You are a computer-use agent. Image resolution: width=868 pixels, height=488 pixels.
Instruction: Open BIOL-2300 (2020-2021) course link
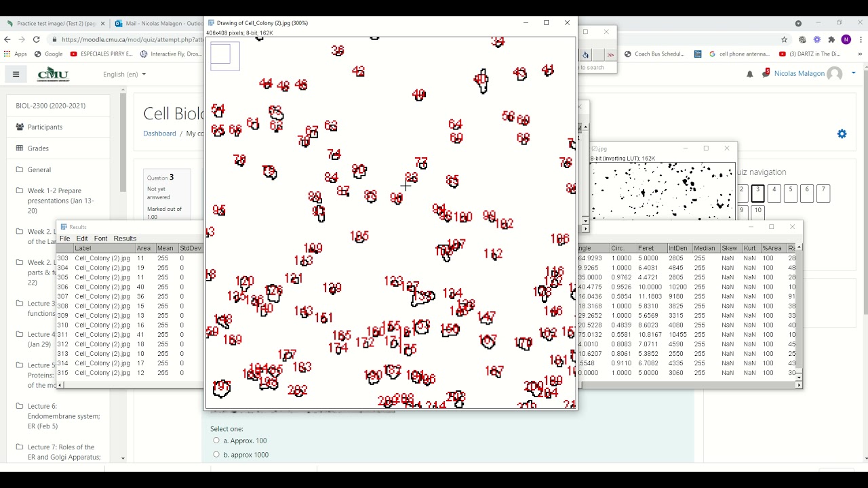tap(51, 106)
